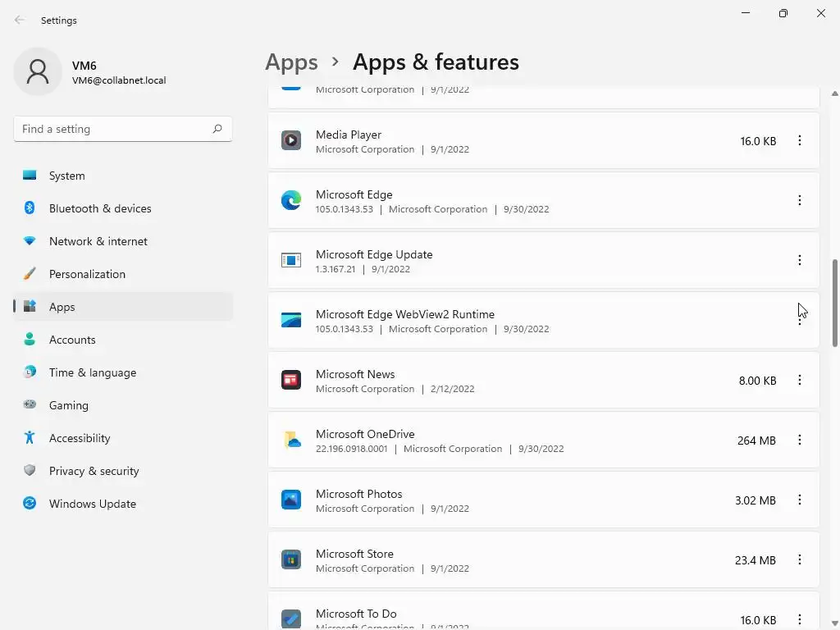Open more options for Microsoft OneDrive
The height and width of the screenshot is (630, 840).
coord(800,440)
